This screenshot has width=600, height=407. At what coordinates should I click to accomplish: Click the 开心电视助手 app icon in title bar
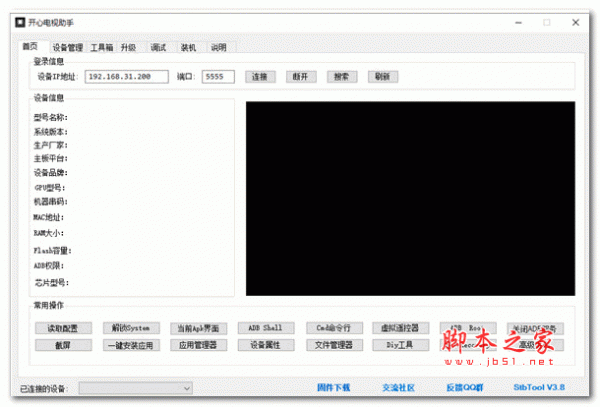click(20, 23)
